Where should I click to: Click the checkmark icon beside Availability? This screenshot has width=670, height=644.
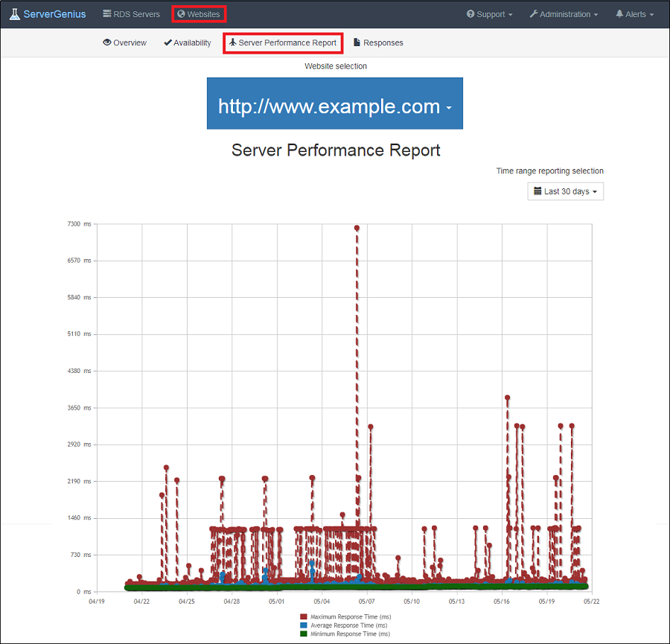coord(167,42)
